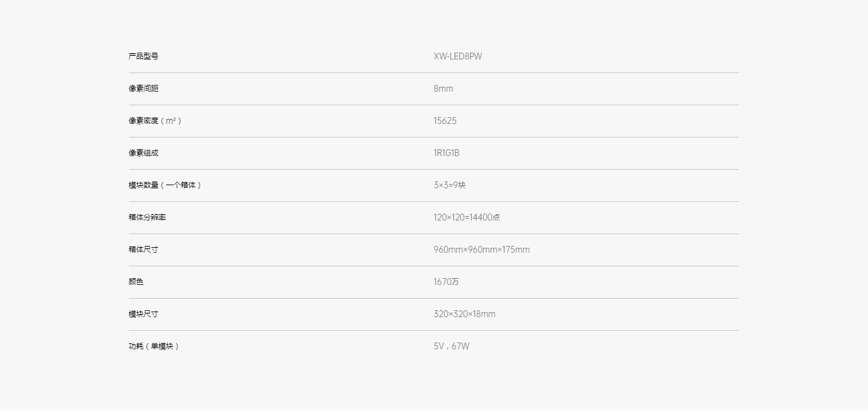Click the 产品型号 row label
This screenshot has height=415, width=868.
143,56
